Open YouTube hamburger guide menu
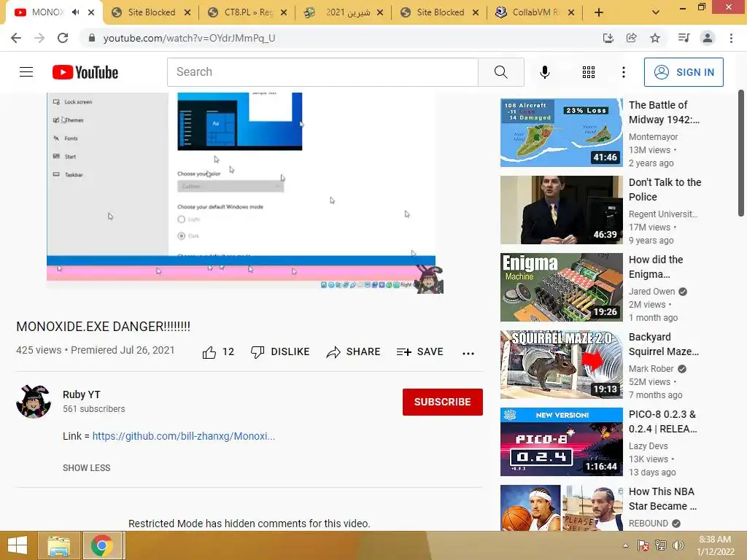Viewport: 747px width, 560px height. pos(26,72)
